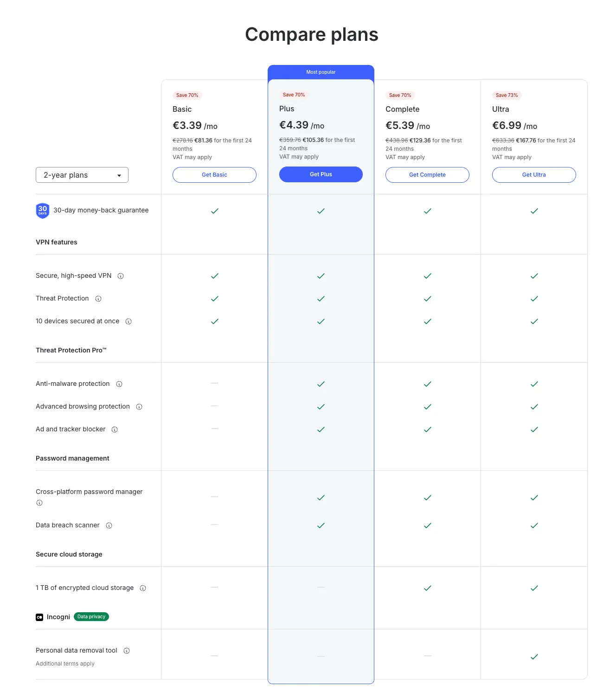Open info icon for Secure, high-speed VPN

pos(121,276)
